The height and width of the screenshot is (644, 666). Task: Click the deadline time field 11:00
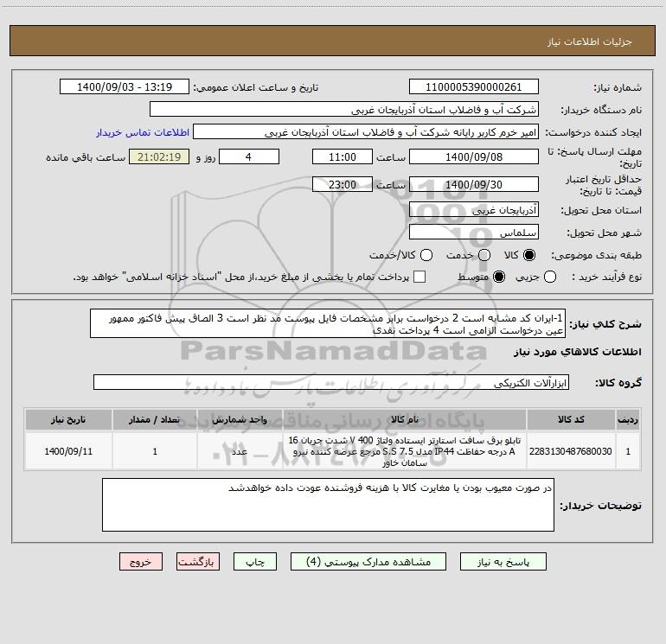343,156
